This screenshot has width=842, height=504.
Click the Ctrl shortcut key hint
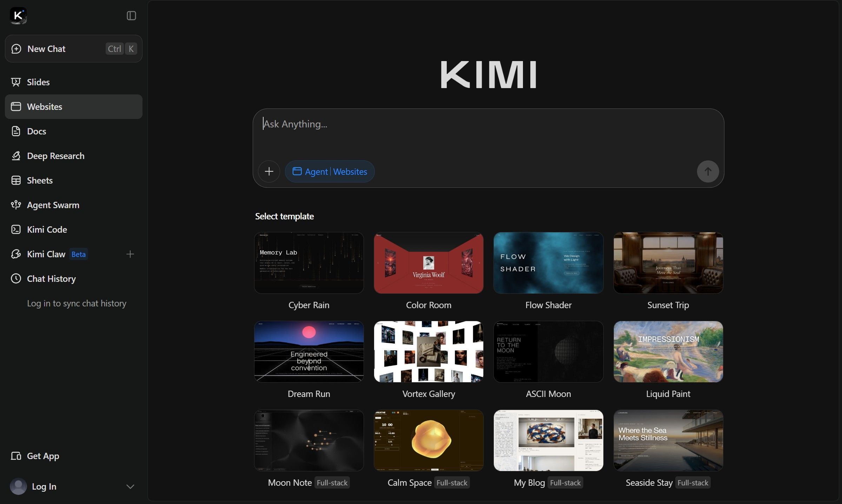[x=114, y=49]
